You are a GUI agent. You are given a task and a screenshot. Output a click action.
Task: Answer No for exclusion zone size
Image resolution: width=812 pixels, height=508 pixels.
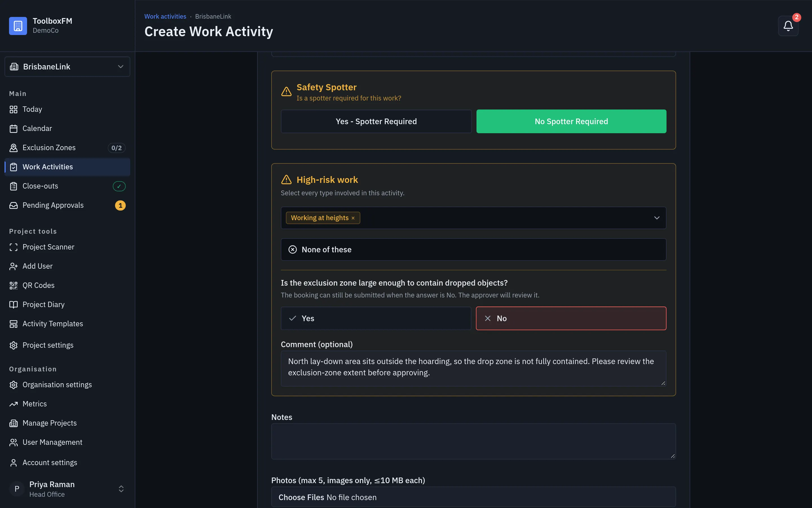click(571, 318)
